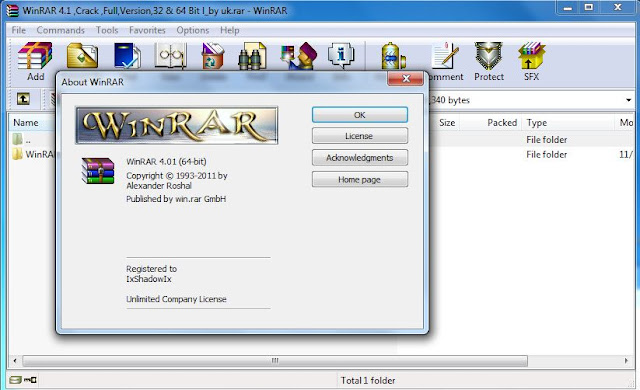Click the Wizard toolbar icon
This screenshot has width=640, height=390.
299,55
